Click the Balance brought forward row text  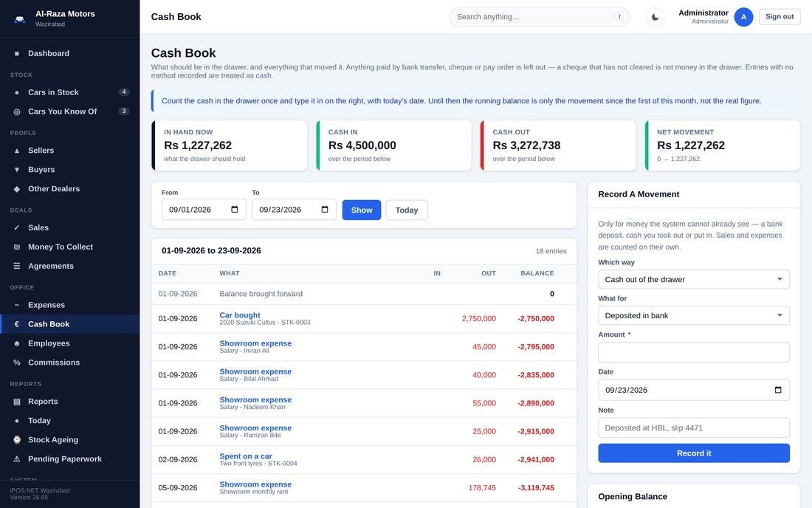[261, 294]
